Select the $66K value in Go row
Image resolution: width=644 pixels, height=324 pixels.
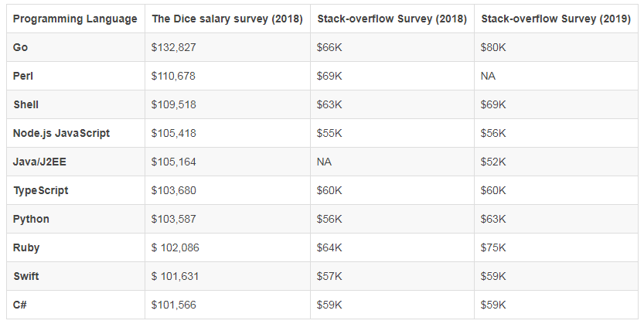(x=329, y=47)
